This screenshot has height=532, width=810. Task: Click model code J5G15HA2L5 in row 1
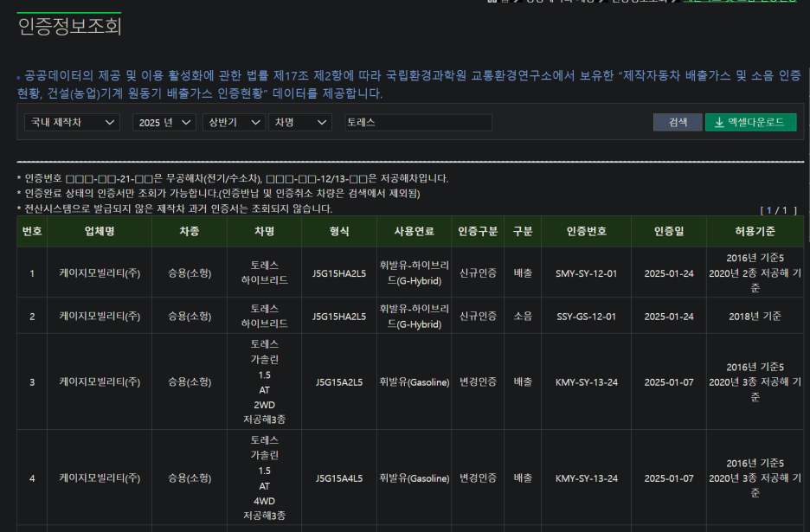pos(339,273)
